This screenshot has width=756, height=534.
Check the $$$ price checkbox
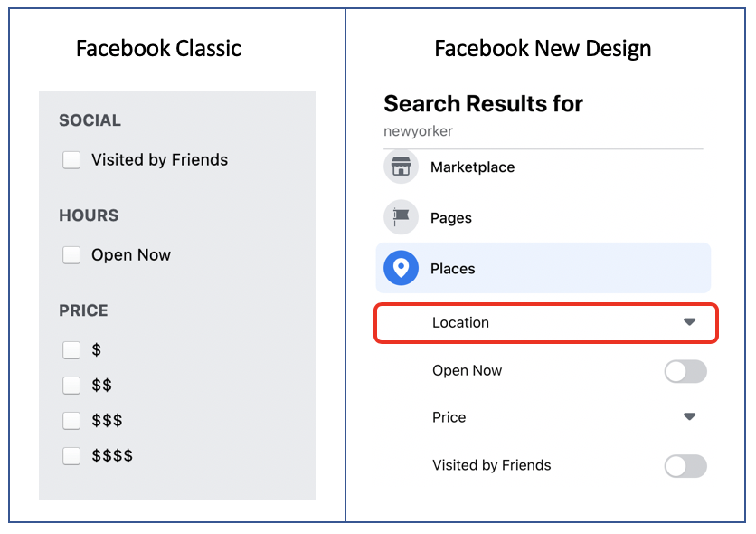tap(71, 420)
